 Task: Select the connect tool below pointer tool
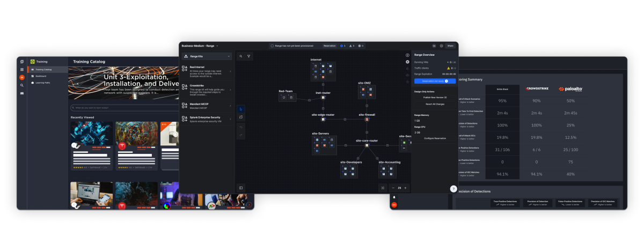pyautogui.click(x=241, y=117)
